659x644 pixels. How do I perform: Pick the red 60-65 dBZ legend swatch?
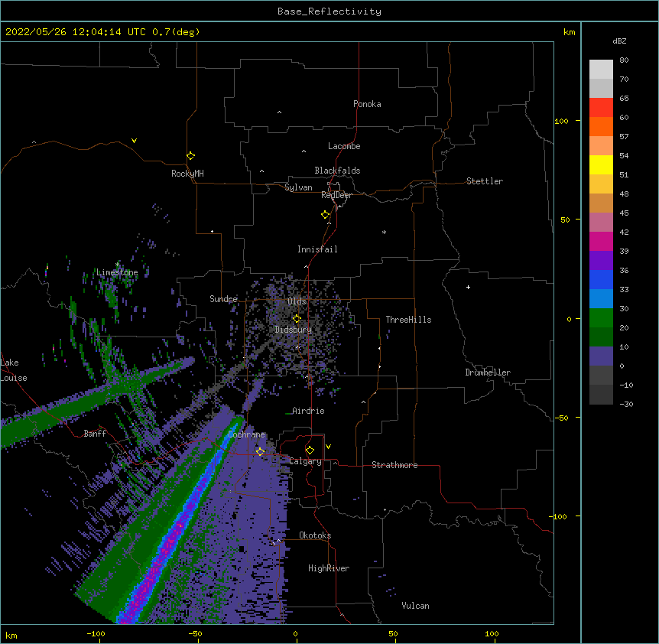tap(601, 107)
